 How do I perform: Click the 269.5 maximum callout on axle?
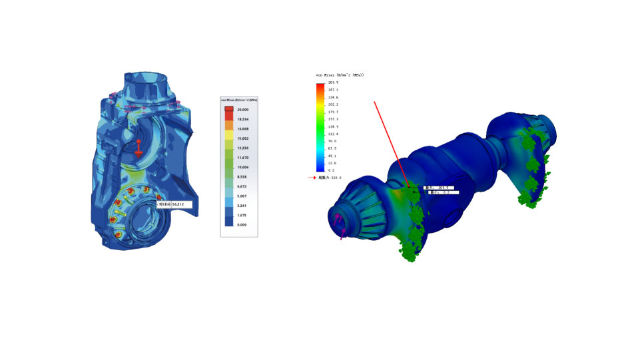click(439, 188)
